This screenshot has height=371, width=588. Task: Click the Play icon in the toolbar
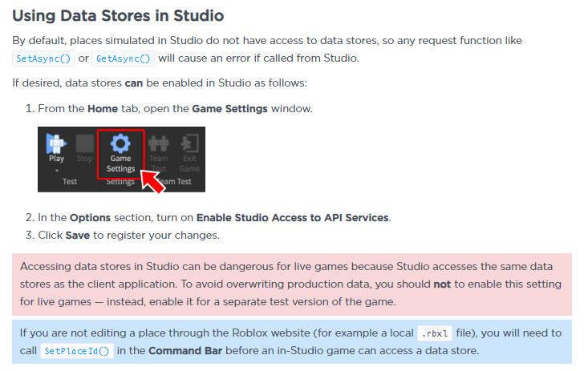(x=56, y=144)
